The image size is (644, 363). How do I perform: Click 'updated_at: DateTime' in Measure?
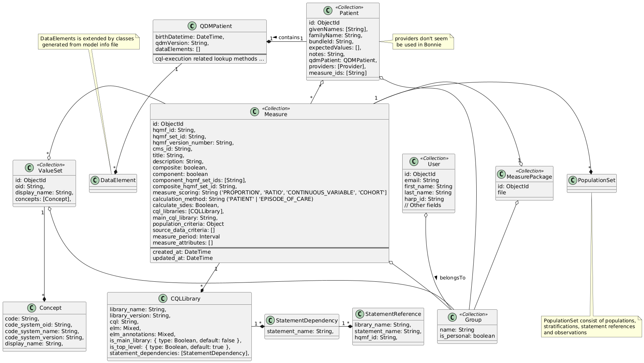(x=183, y=258)
